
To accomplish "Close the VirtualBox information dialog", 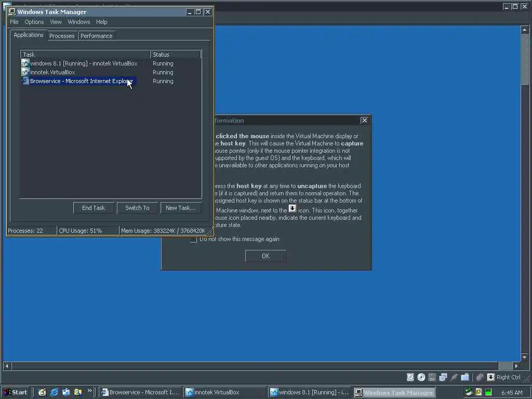I will [x=364, y=120].
